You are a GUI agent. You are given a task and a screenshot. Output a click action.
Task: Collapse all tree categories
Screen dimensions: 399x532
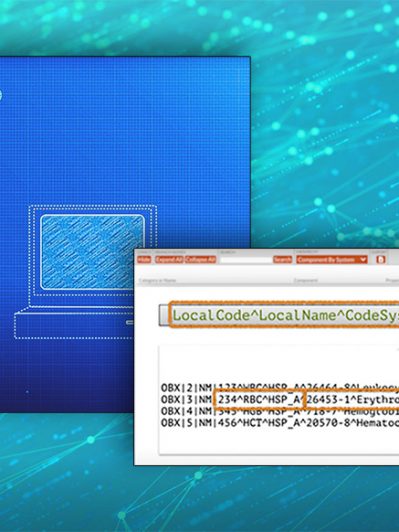201,260
